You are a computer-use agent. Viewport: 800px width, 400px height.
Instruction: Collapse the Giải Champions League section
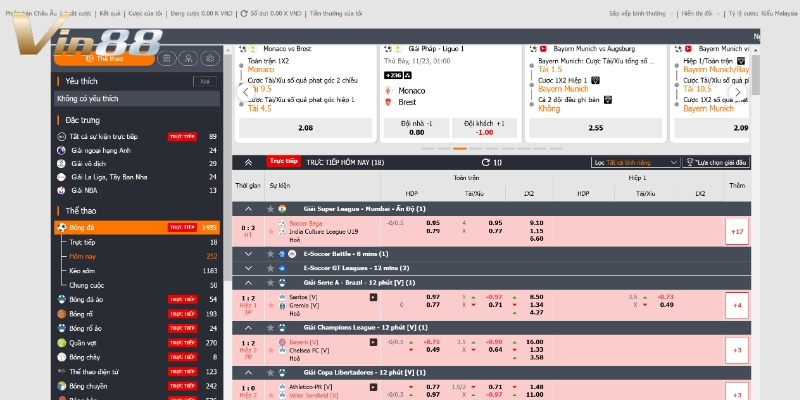(248, 328)
